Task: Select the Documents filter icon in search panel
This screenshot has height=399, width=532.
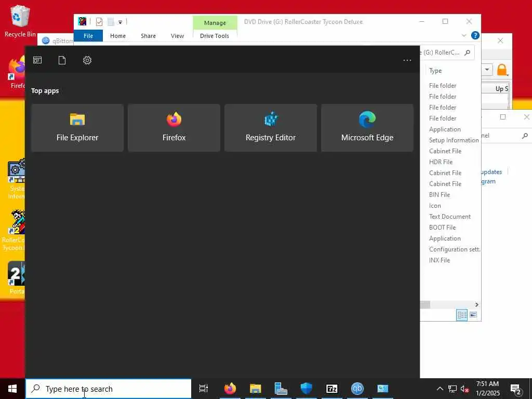Action: pyautogui.click(x=62, y=60)
